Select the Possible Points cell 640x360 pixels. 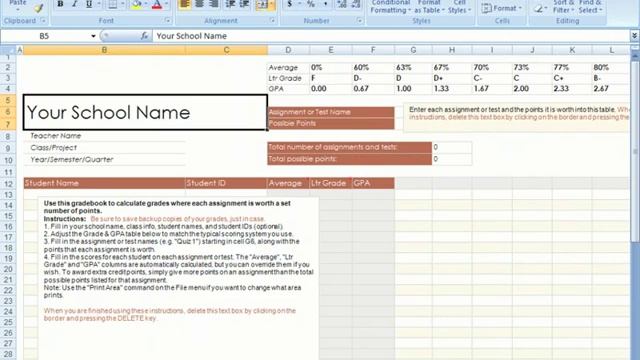click(331, 124)
